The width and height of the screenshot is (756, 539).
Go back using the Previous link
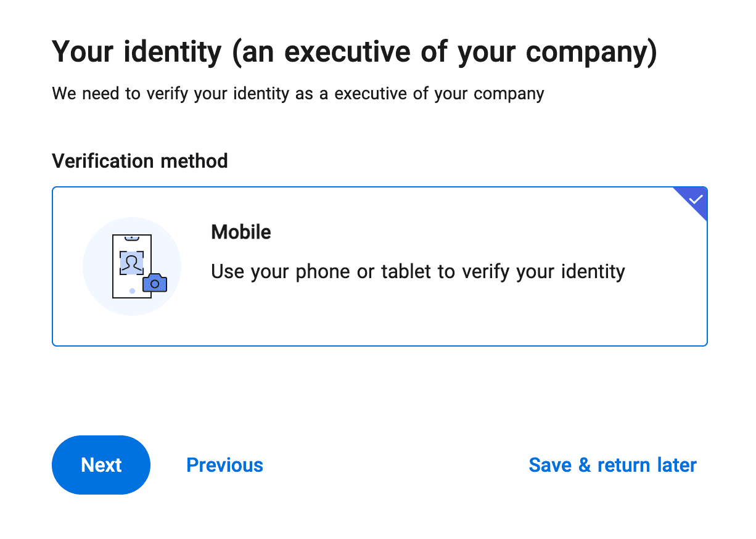click(224, 465)
